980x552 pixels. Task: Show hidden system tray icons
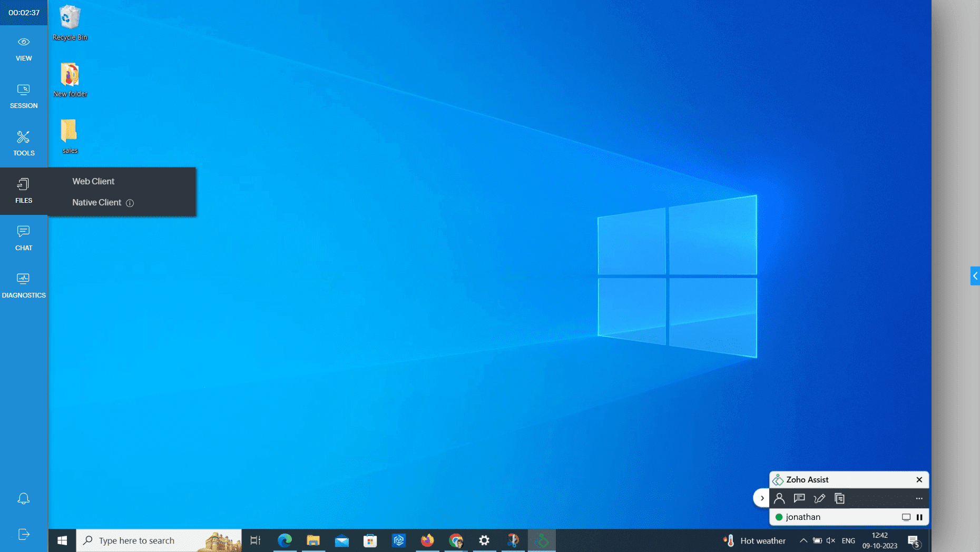tap(803, 540)
